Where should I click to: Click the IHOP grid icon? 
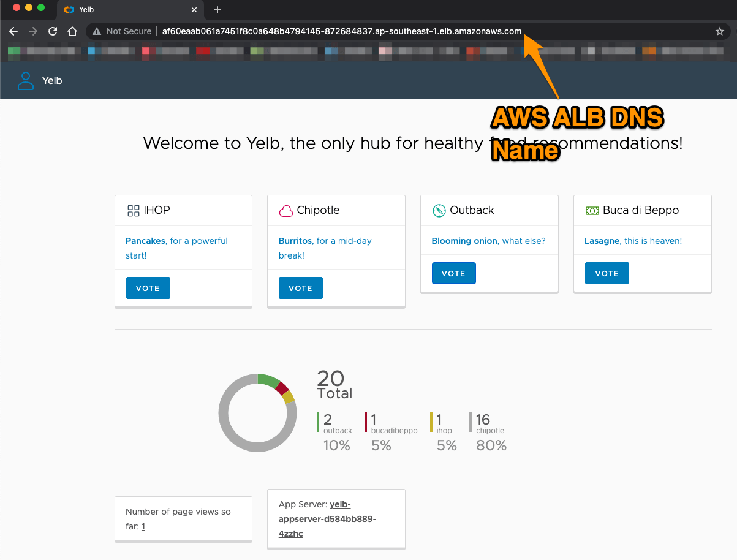(x=133, y=211)
